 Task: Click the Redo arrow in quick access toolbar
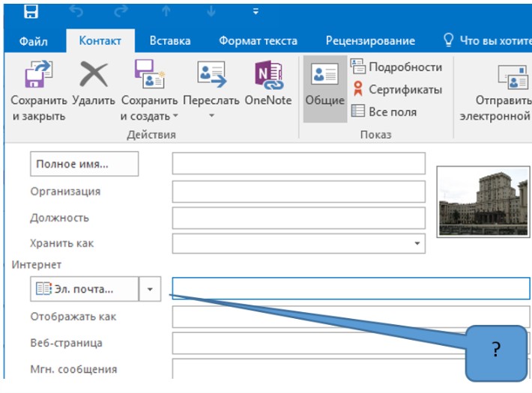[x=121, y=11]
